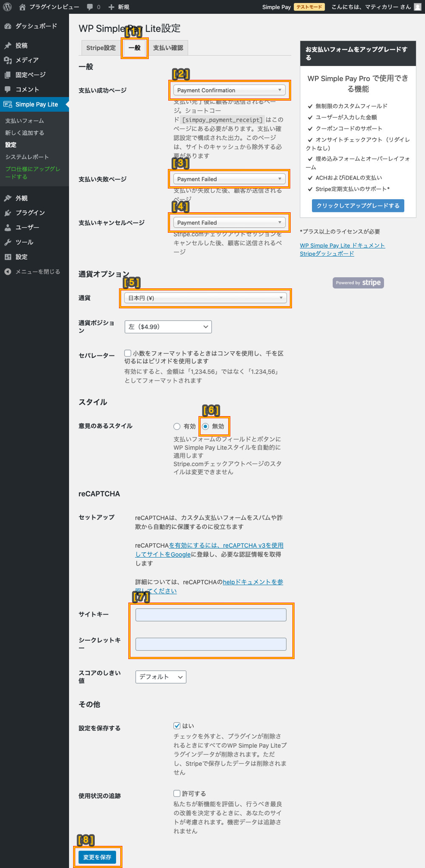The width and height of the screenshot is (425, 868).
Task: Open 支払い成功ページ Payment Confirmation dropdown
Action: point(229,90)
